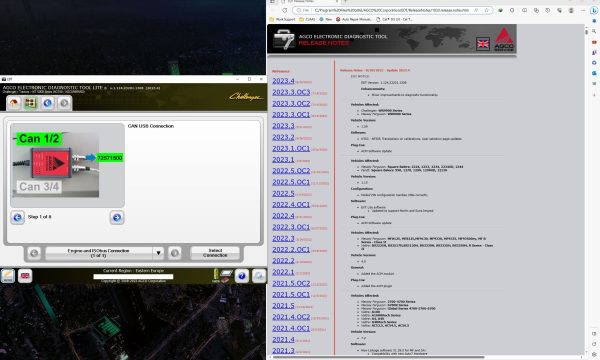Open the 2021.5.OC2 release notes link

[291, 283]
